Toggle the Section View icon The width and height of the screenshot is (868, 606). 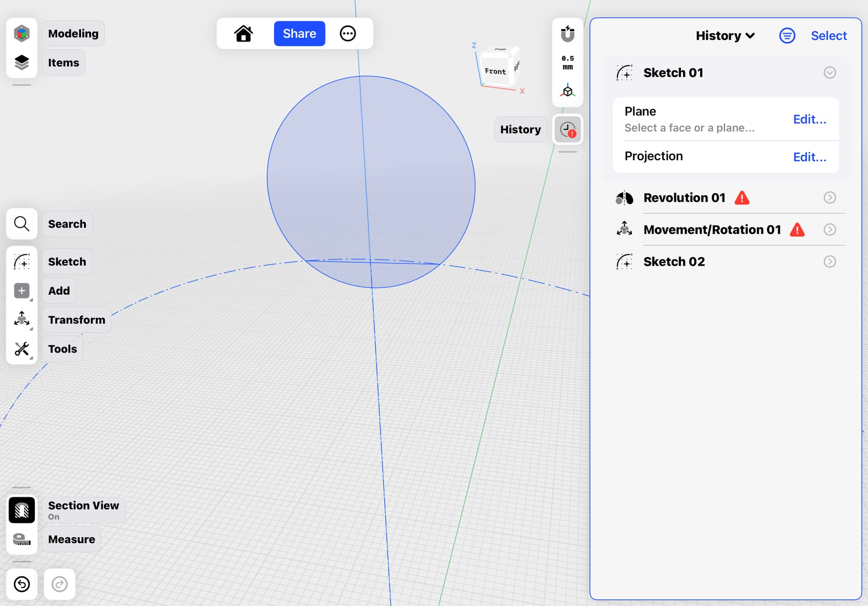pyautogui.click(x=22, y=510)
